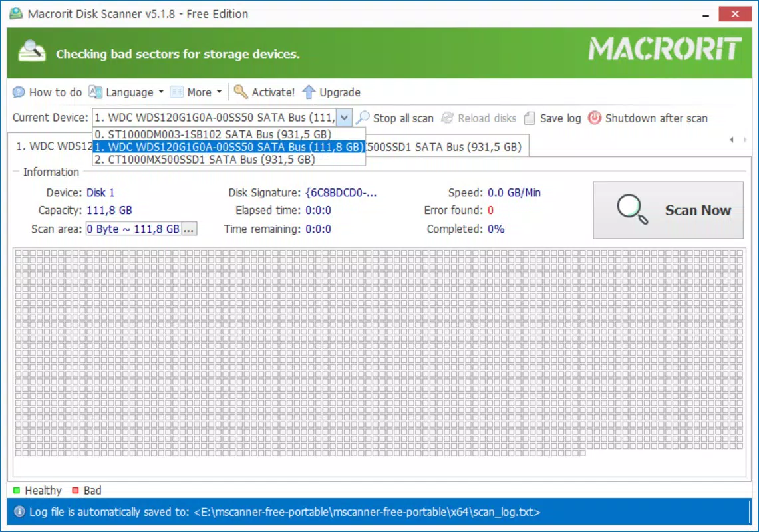Click the Stop all scan magnifier icon

coord(363,118)
